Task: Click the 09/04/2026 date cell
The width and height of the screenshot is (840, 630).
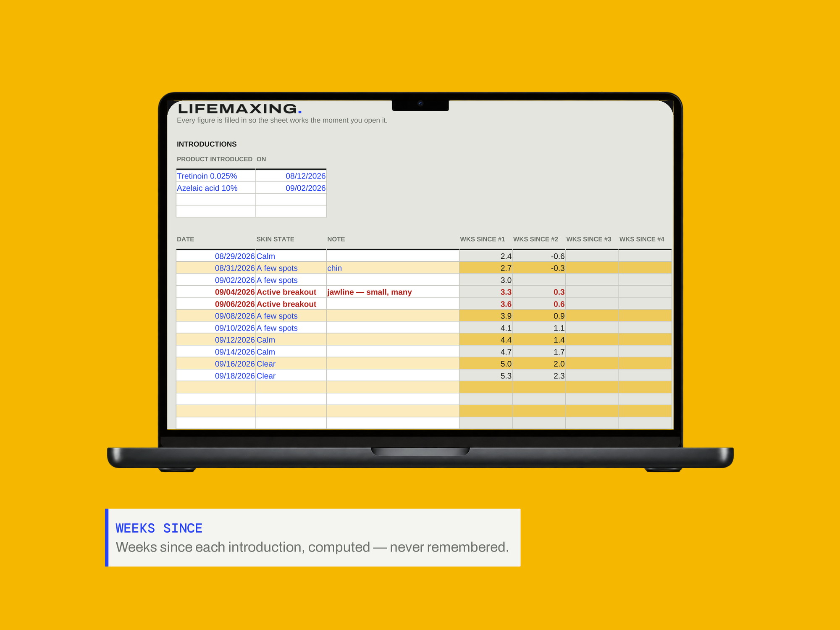Action: [216, 292]
